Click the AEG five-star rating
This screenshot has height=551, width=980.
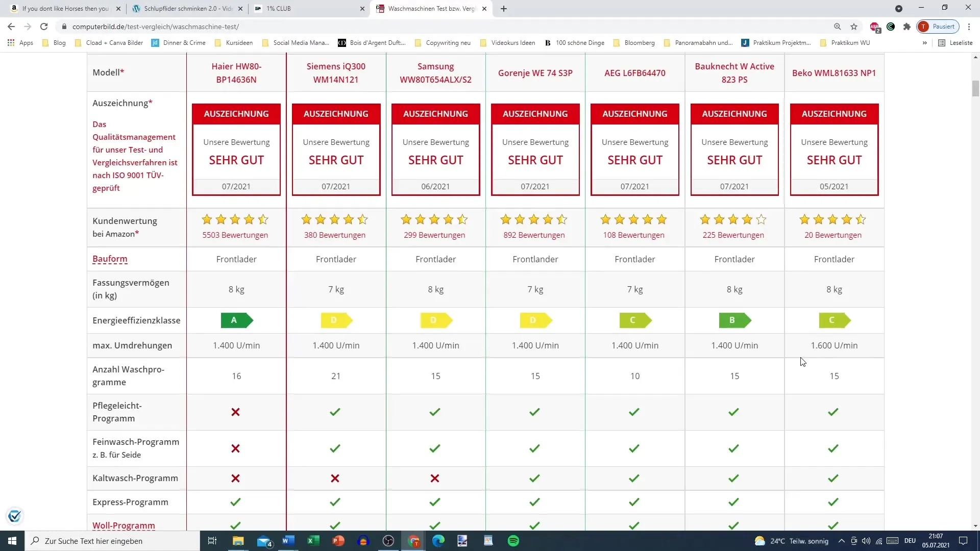coord(634,220)
